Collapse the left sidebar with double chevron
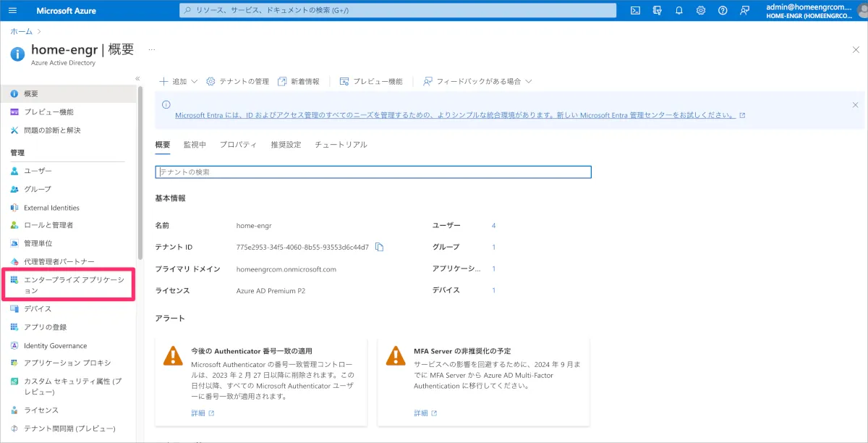Viewport: 868px width, 443px height. pyautogui.click(x=137, y=78)
